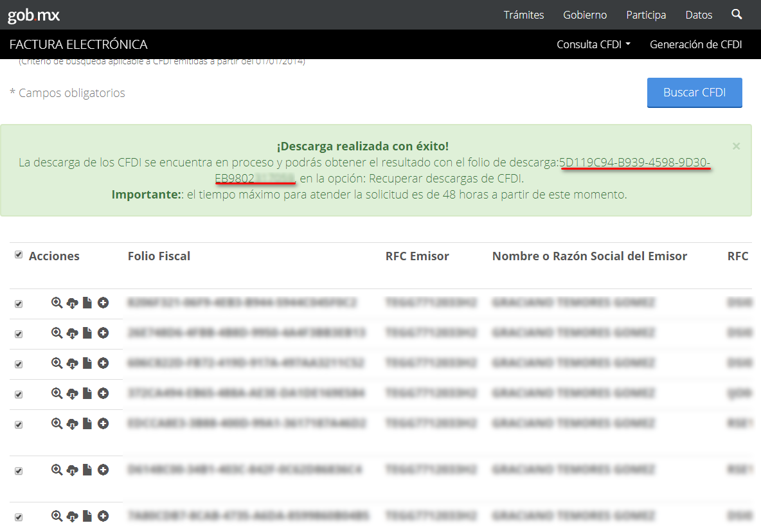Click the document icon in the last row
Image resolution: width=761 pixels, height=532 pixels.
(87, 516)
